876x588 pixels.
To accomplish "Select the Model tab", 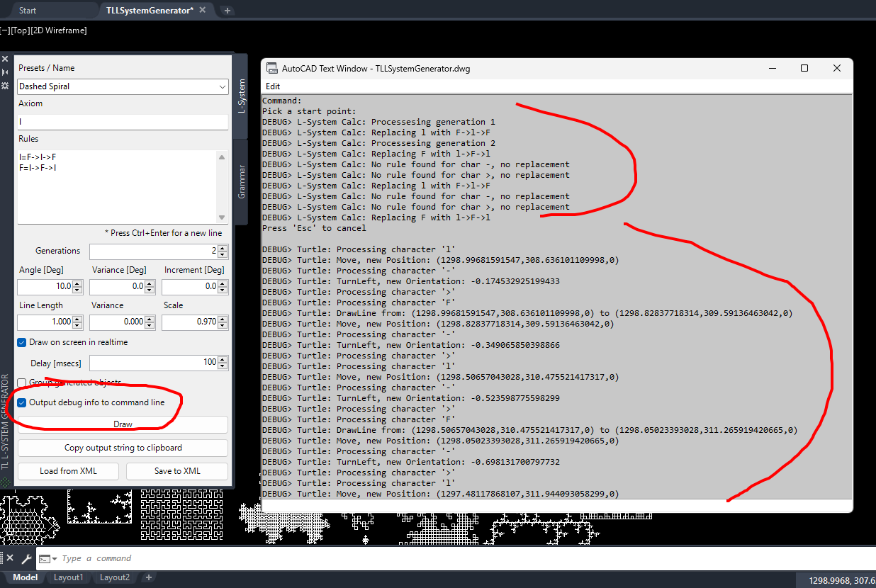I will [x=25, y=577].
